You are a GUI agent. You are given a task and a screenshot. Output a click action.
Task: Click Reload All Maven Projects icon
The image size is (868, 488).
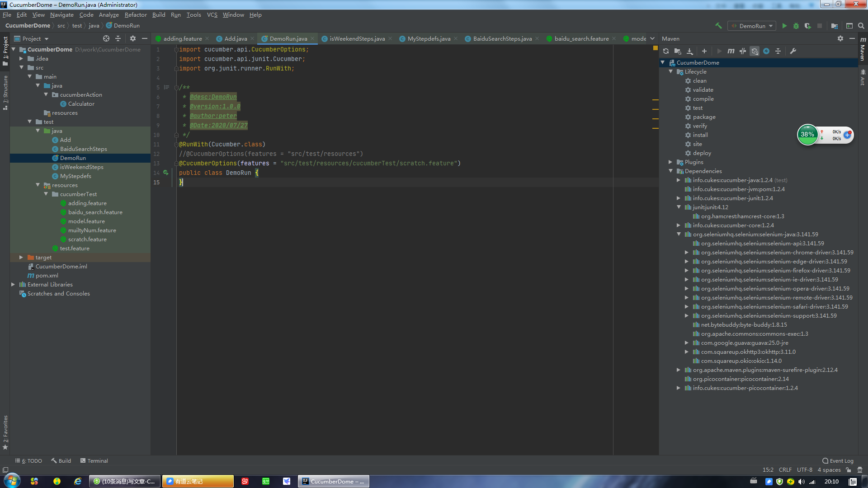(666, 51)
